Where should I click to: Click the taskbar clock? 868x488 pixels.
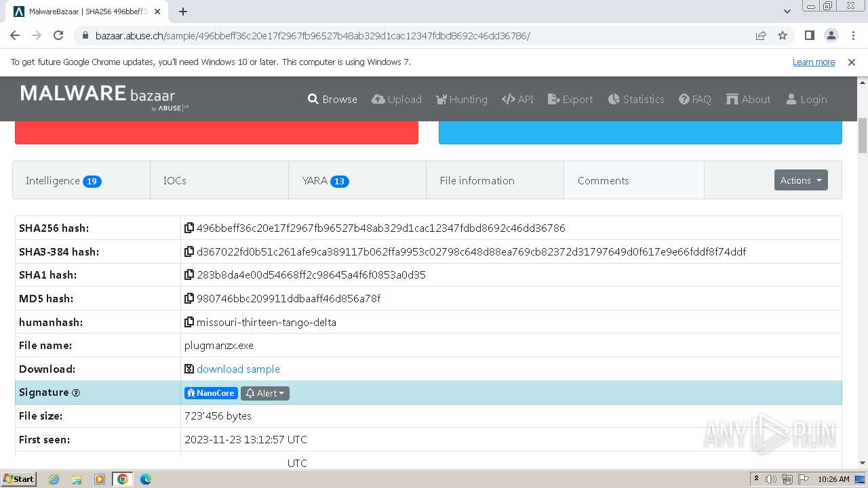coord(833,479)
